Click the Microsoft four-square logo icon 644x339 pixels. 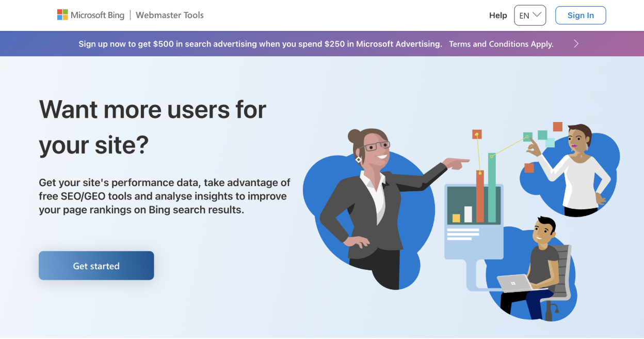coord(62,15)
